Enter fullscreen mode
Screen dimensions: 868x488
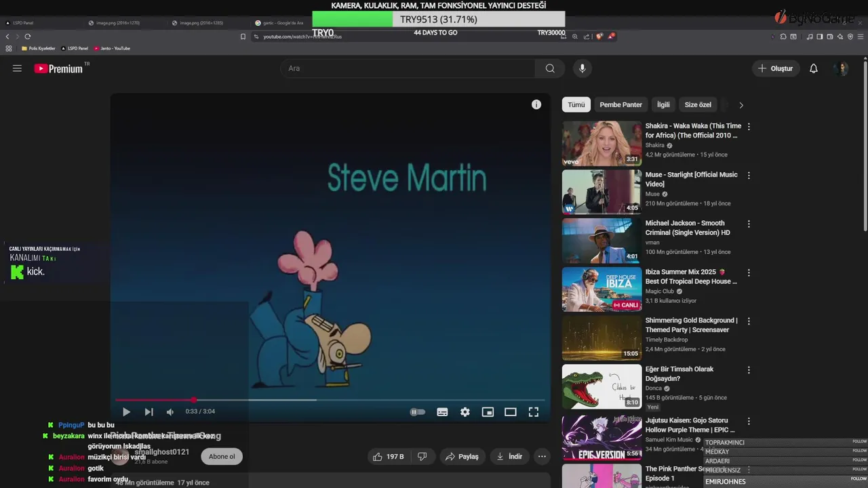point(534,411)
